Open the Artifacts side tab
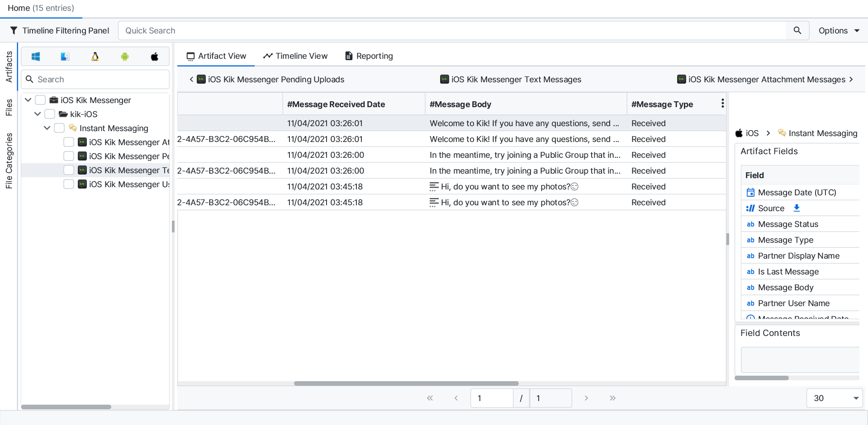 coord(9,67)
